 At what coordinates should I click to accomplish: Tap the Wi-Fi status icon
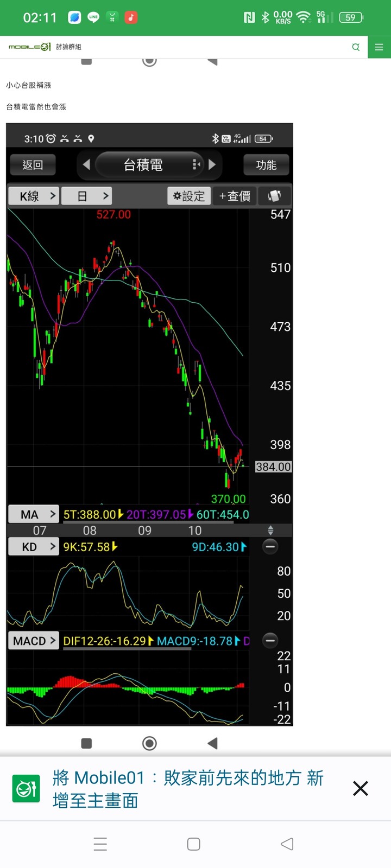[x=304, y=17]
